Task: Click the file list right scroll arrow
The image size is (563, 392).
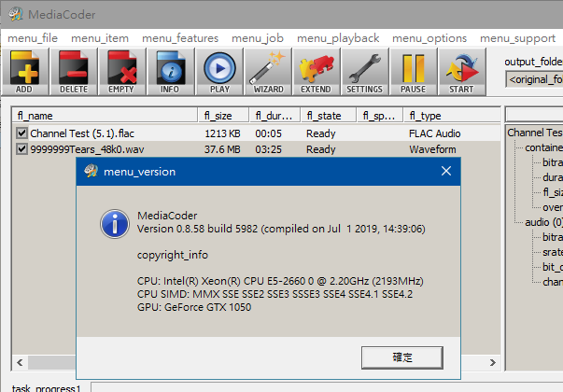Action: tap(493, 362)
